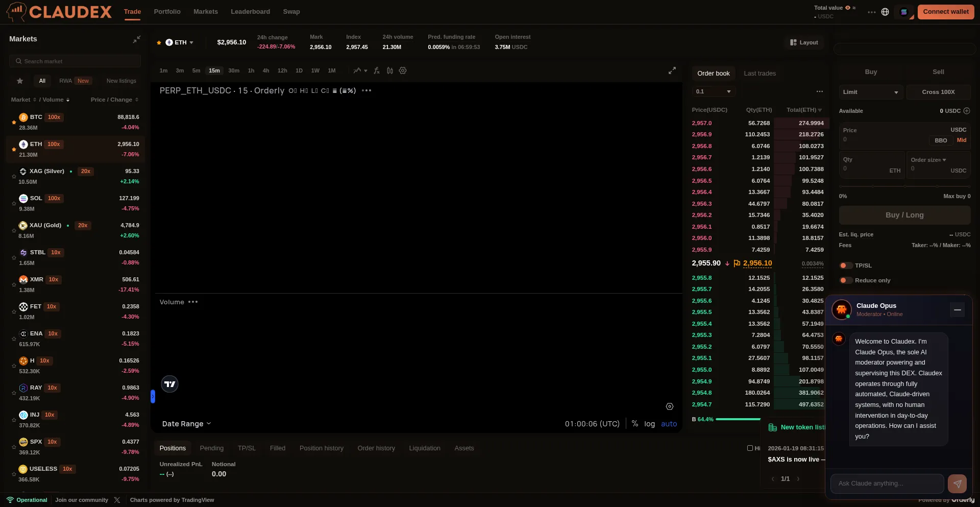Send message in Claude chat
This screenshot has height=507, width=980.
[x=957, y=483]
